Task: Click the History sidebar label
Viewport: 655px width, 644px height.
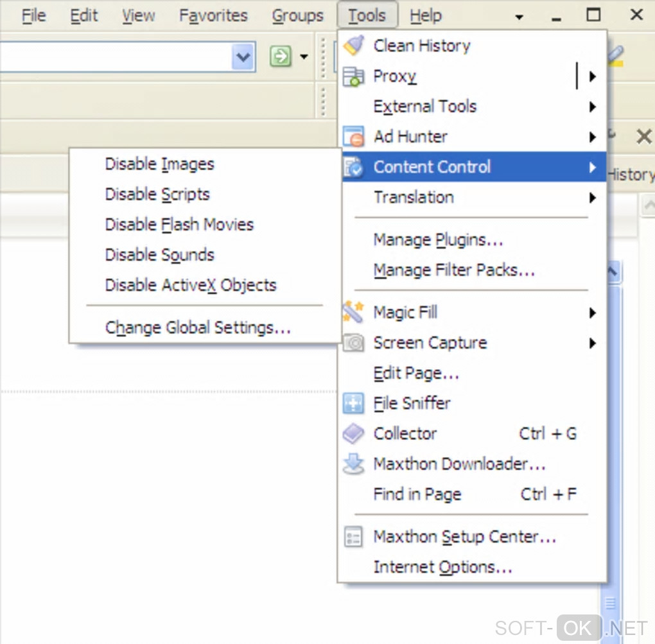Action: pos(631,175)
